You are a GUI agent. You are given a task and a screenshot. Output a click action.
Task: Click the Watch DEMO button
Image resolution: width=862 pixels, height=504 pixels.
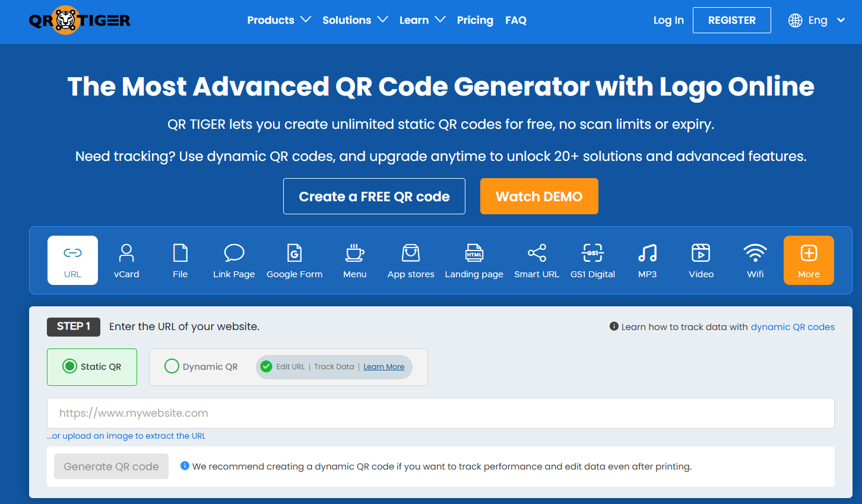pyautogui.click(x=538, y=196)
